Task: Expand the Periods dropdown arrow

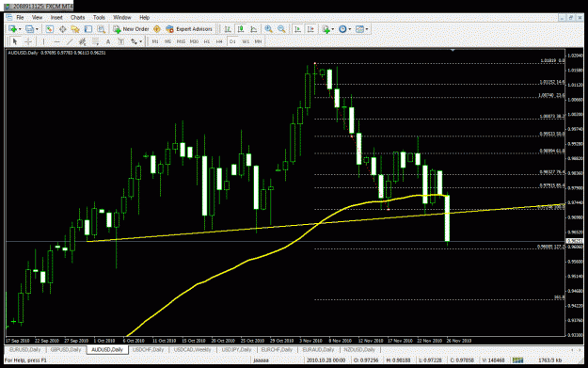Action: pos(349,29)
